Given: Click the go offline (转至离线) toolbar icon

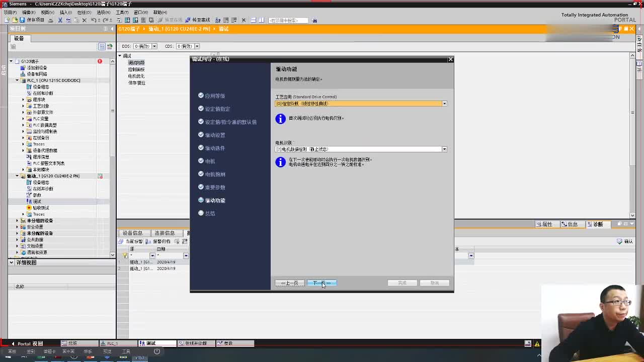Looking at the screenshot, I should tap(198, 20).
